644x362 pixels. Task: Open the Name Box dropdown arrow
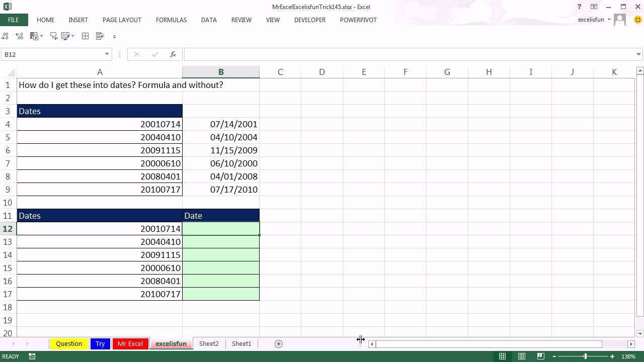[107, 54]
